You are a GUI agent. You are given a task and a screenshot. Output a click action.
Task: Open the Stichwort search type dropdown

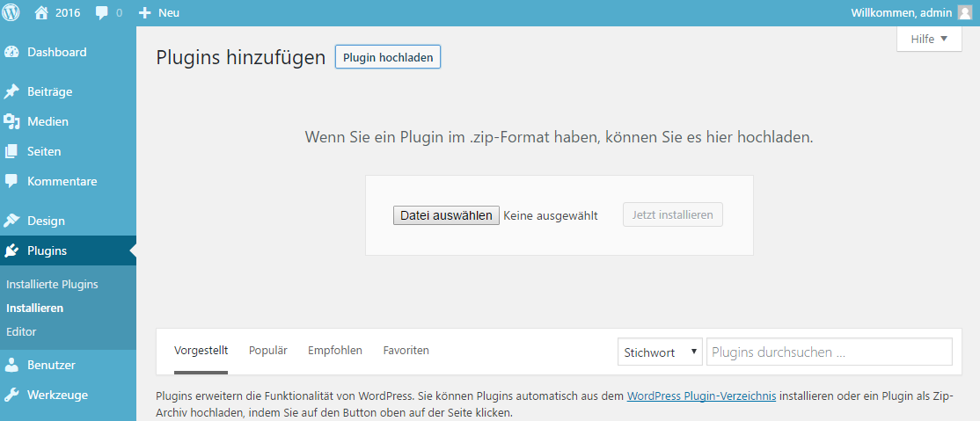(660, 352)
